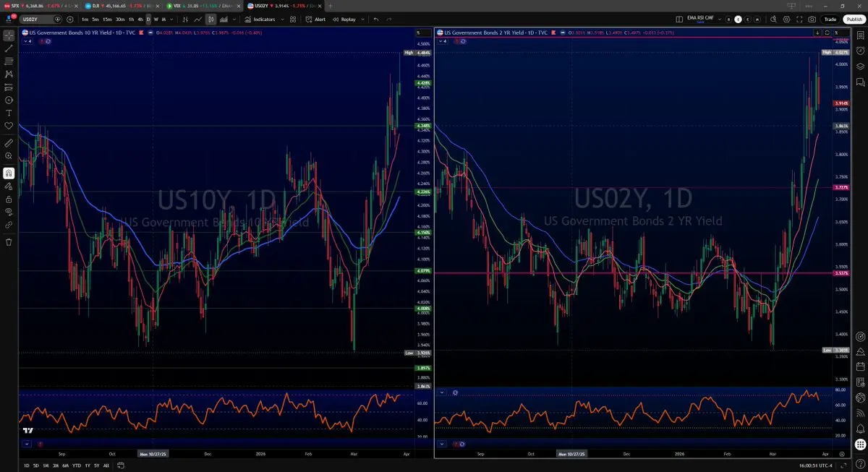Click the US02Y pane refresh icon
Image resolution: width=868 pixels, height=472 pixels.
(x=826, y=33)
